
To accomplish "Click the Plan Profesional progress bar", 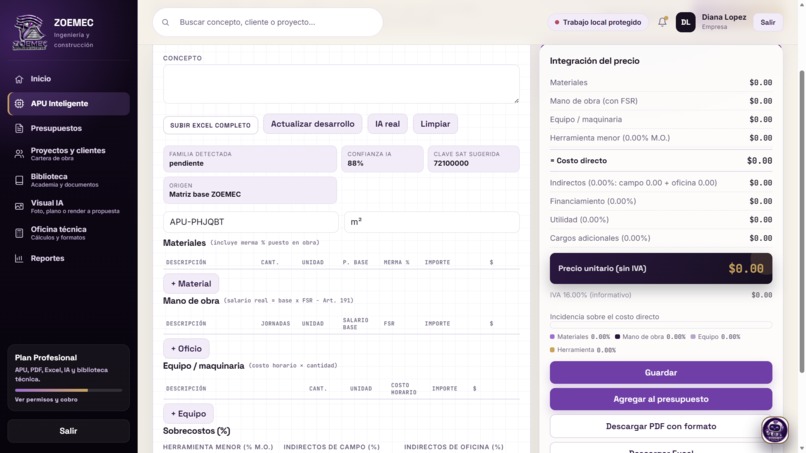I will (x=68, y=390).
